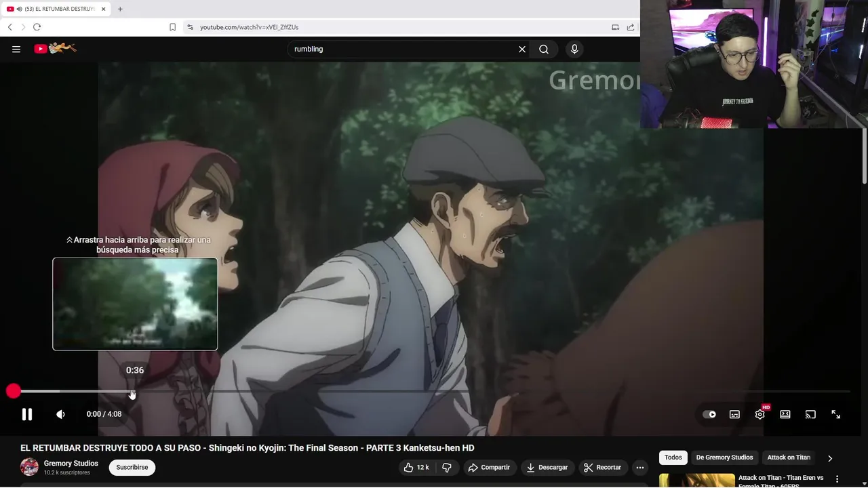Turn on subtitles captions button
Viewport: 868px width, 488px height.
[734, 414]
